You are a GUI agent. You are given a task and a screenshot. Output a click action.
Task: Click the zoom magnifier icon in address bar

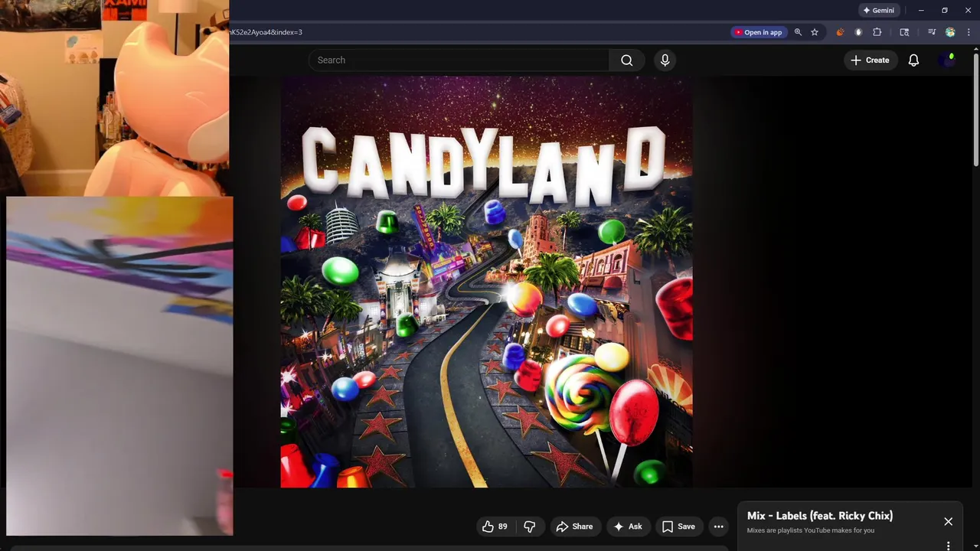click(798, 32)
